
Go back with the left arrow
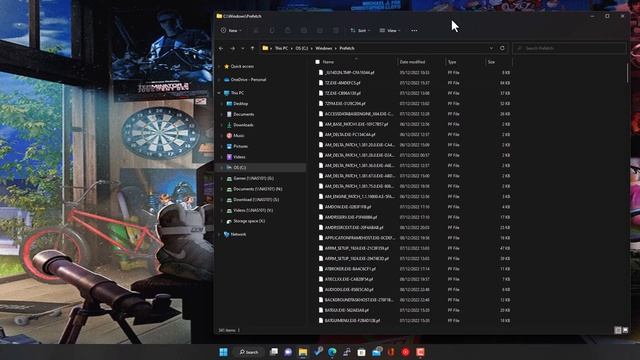coord(221,48)
